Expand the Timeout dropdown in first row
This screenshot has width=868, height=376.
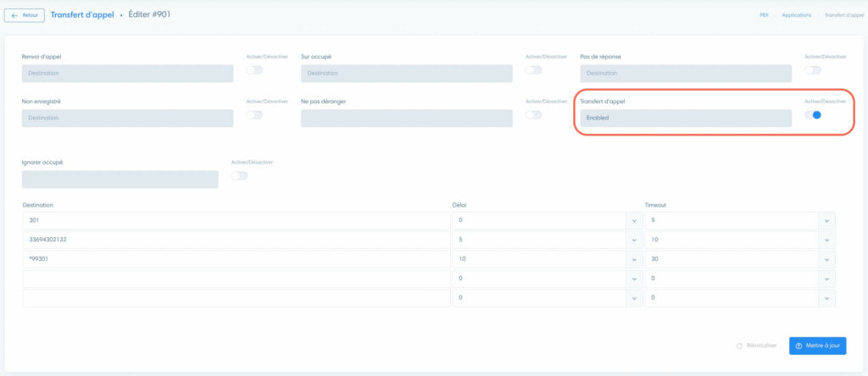tap(827, 220)
